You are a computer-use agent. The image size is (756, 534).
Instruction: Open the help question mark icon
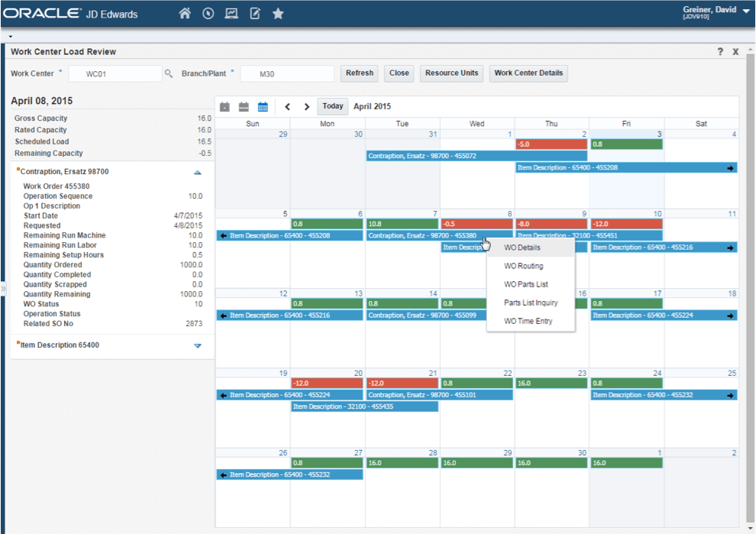[720, 52]
